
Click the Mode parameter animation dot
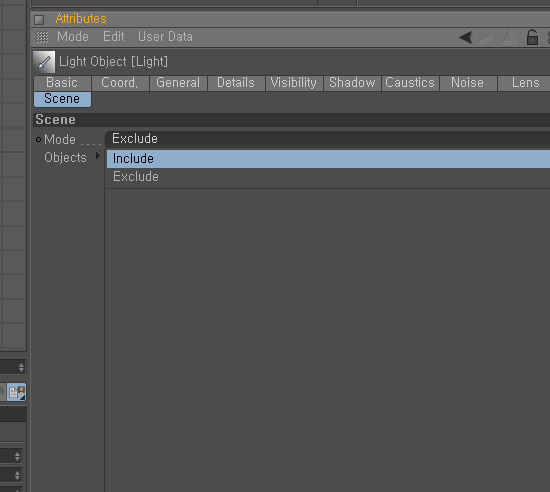click(x=39, y=140)
